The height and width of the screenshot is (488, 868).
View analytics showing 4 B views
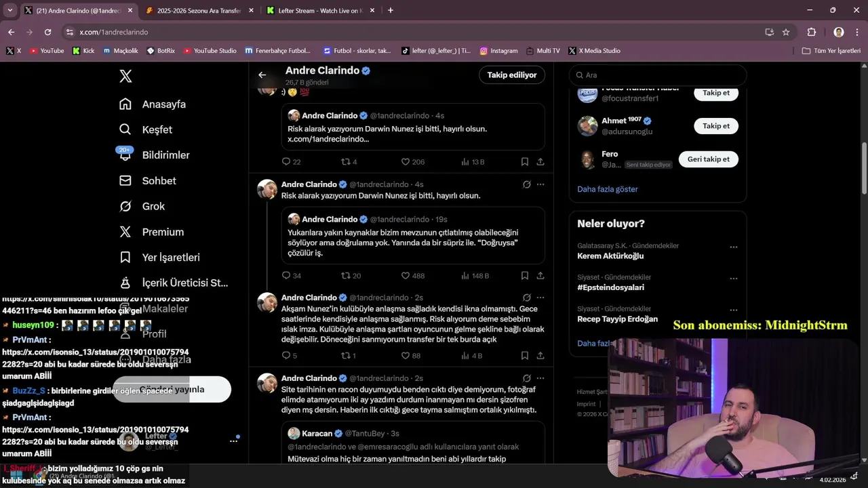tap(471, 356)
